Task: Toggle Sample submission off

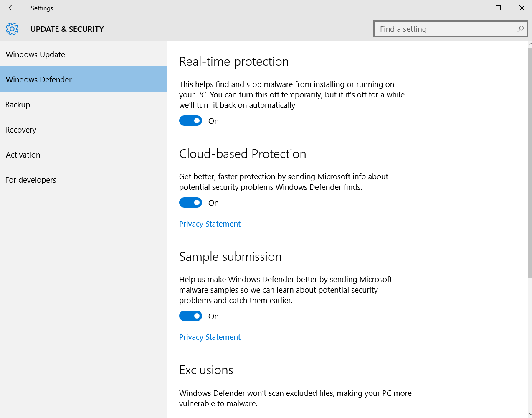Action: [x=190, y=316]
